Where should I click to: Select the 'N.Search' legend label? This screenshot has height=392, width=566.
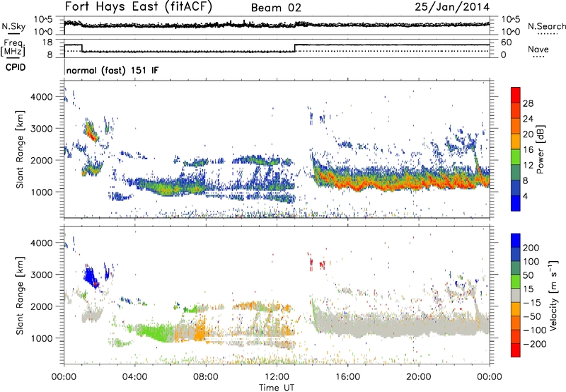(x=547, y=26)
